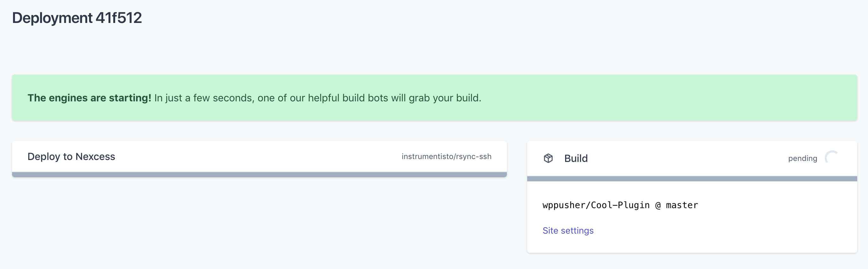The image size is (868, 269).
Task: Click the Build package cube icon
Action: tap(548, 158)
